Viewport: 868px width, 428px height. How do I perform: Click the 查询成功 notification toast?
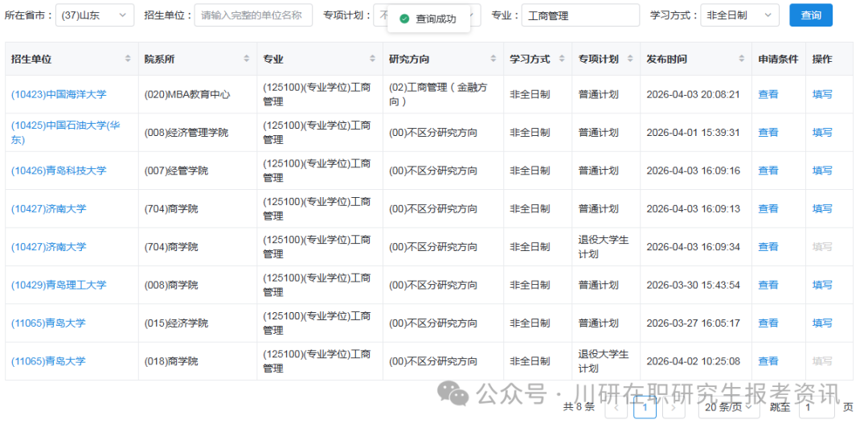click(429, 19)
